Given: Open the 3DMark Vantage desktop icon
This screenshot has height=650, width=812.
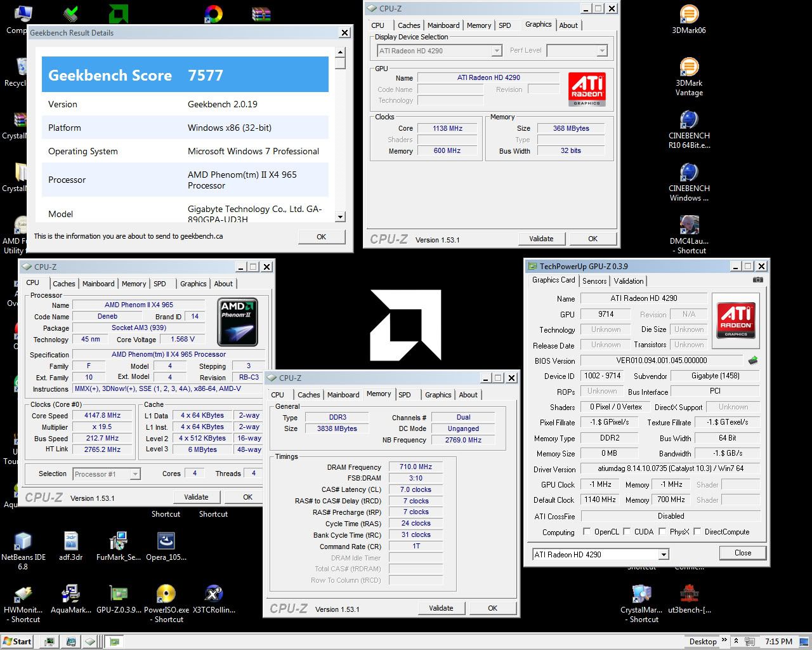Looking at the screenshot, I should [x=689, y=67].
